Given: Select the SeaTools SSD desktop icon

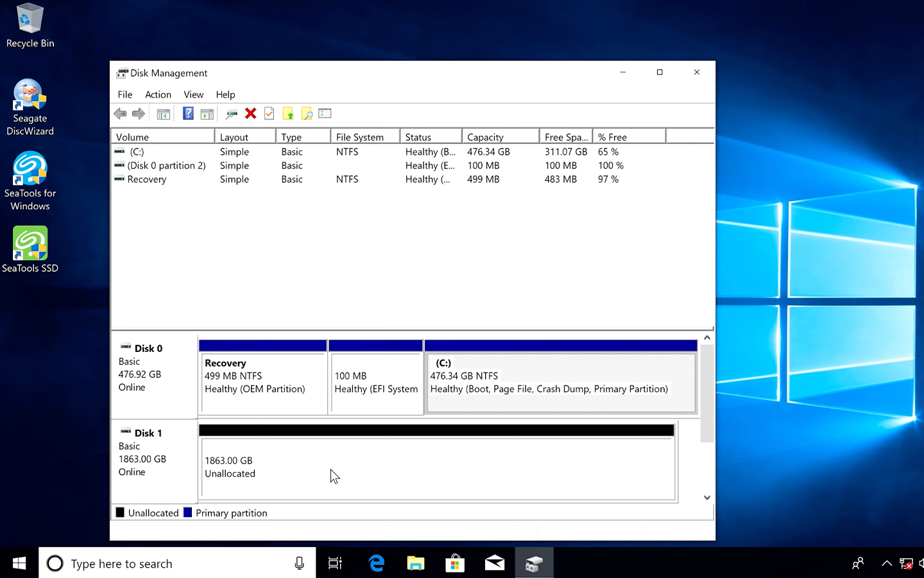Looking at the screenshot, I should 30,250.
